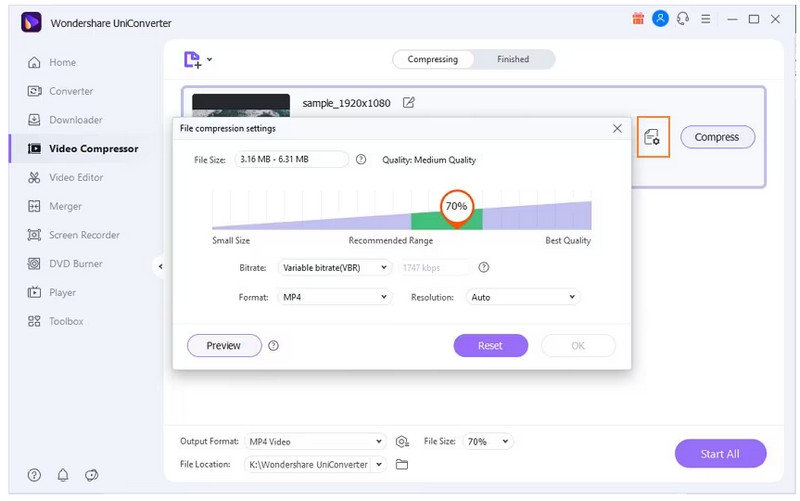Switch to the Compressing tab
This screenshot has width=800, height=501.
pos(433,59)
